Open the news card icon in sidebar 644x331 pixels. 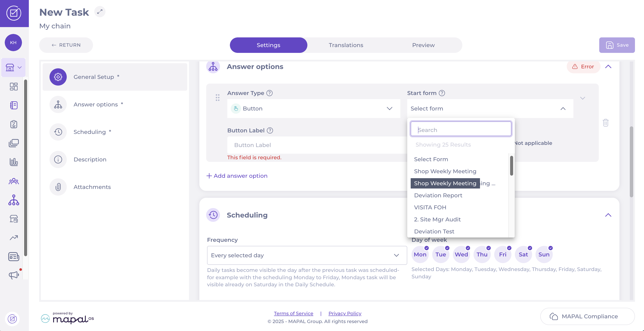[14, 256]
